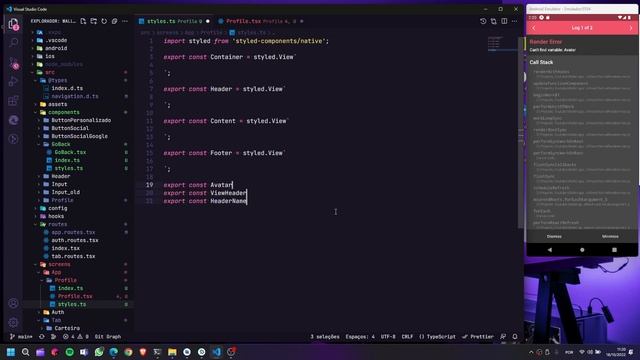Screen dimensions: 640x360
Task: Switch to the styles.ts editor tab
Action: point(174,21)
